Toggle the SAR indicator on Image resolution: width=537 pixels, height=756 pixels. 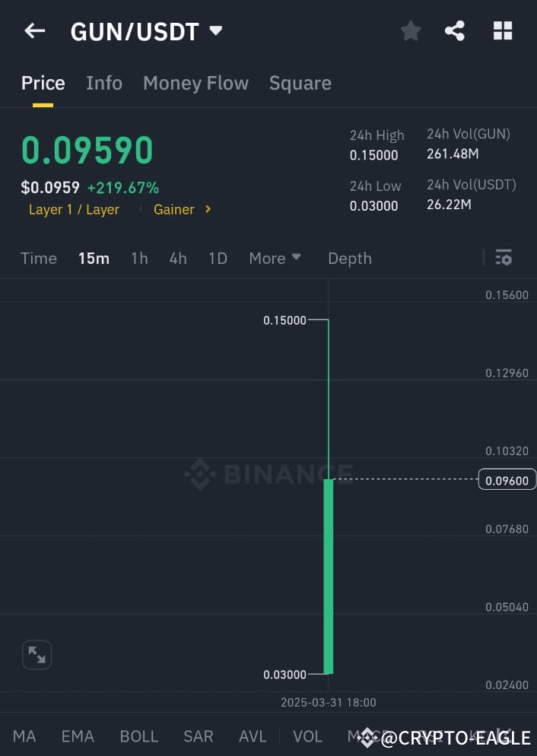[198, 736]
